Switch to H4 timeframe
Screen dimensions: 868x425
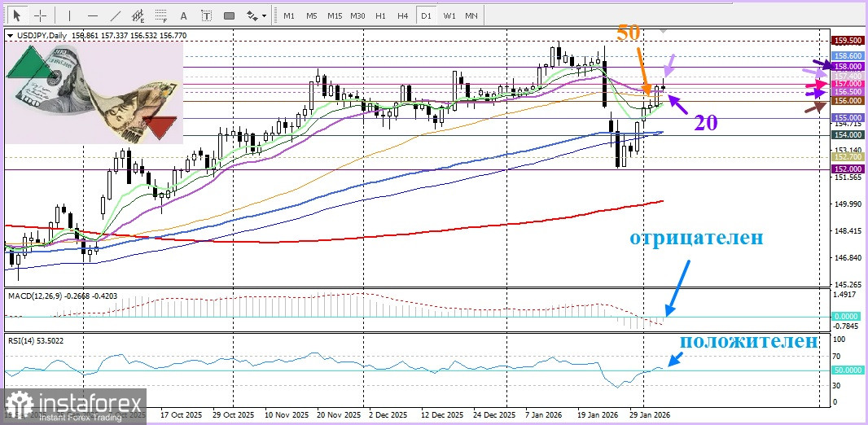coord(402,15)
